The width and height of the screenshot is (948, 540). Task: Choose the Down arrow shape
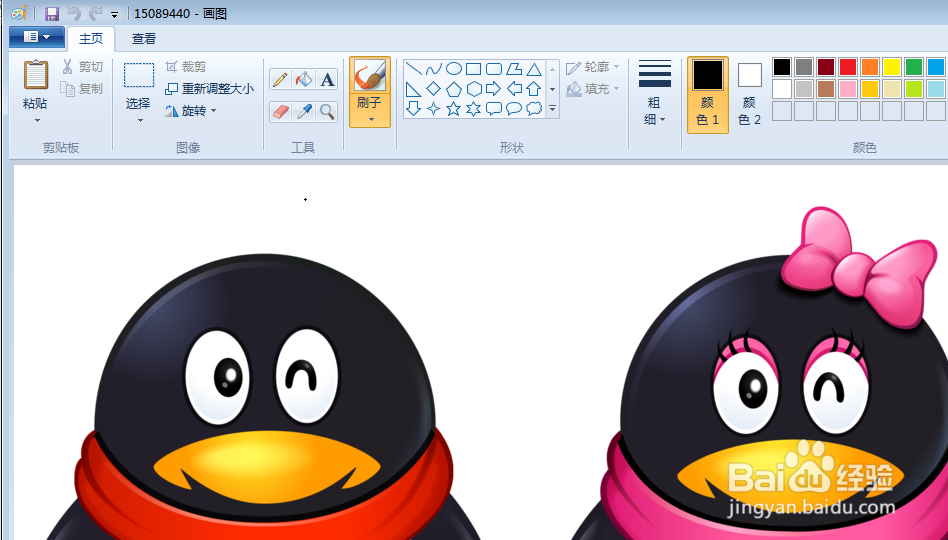tap(414, 109)
